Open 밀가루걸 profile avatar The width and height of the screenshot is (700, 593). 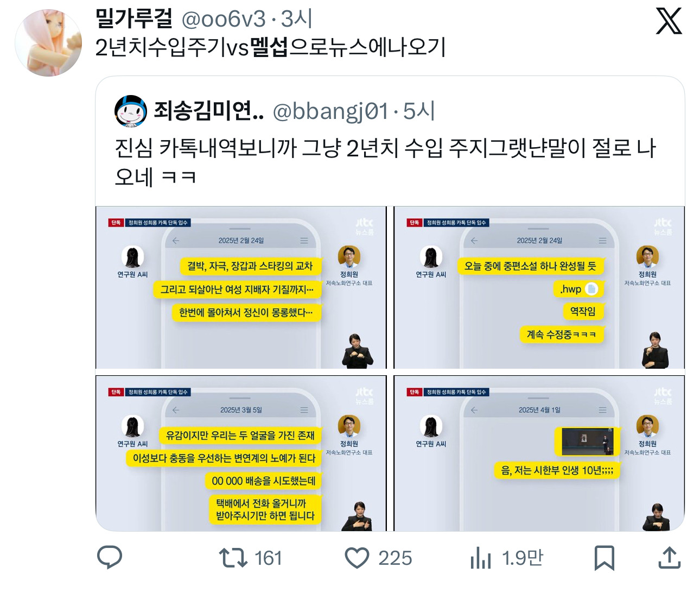coord(48,42)
